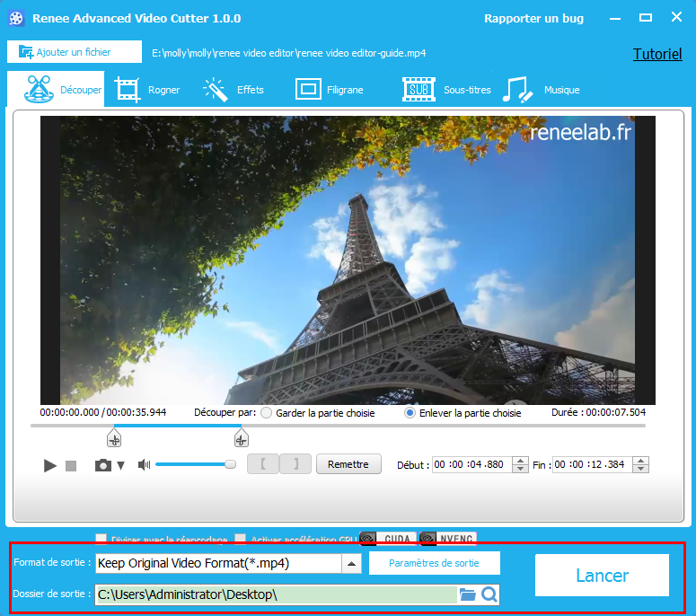Mute audio using the speaker icon
Viewport: 696px width, 616px height.
coord(144,464)
